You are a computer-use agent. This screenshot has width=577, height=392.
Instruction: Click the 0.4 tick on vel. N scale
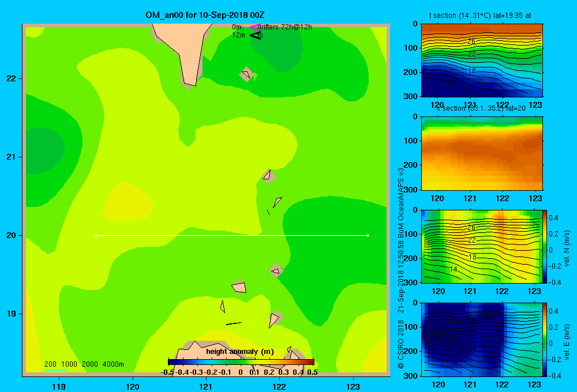click(x=553, y=218)
